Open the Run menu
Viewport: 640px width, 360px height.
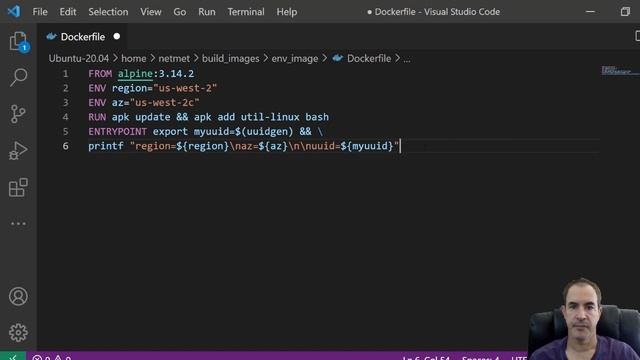[207, 12]
